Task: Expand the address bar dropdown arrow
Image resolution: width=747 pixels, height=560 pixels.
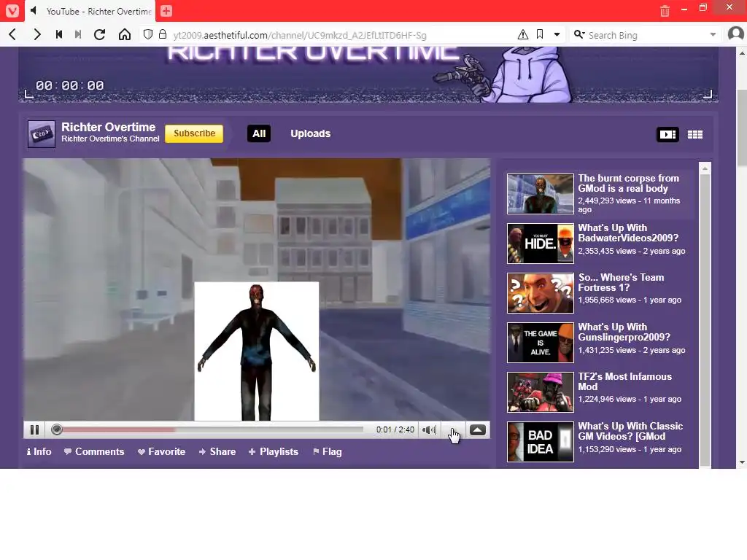Action: [x=557, y=34]
